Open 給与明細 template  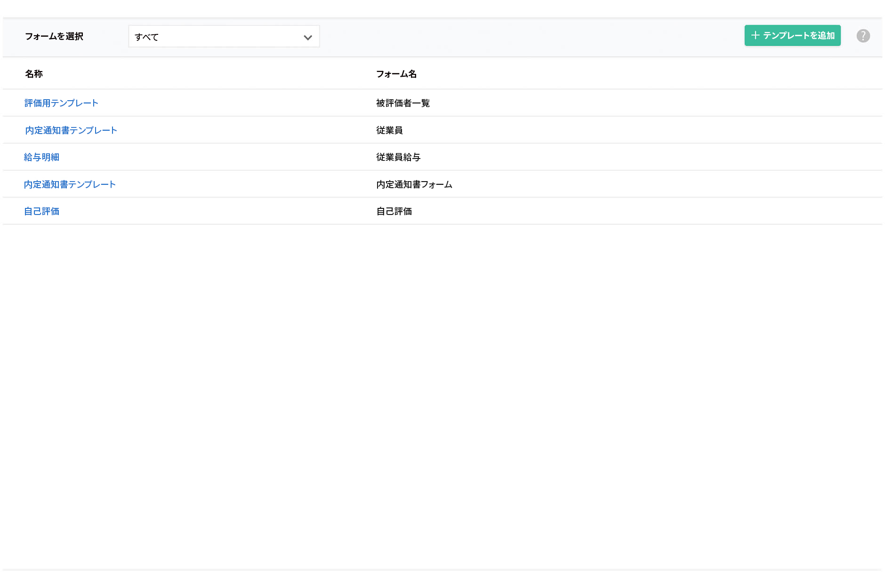(41, 157)
